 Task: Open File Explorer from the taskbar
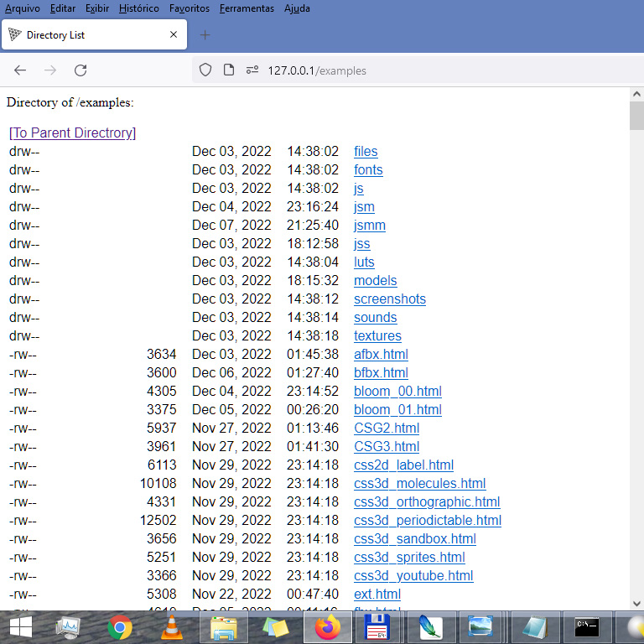point(223,627)
